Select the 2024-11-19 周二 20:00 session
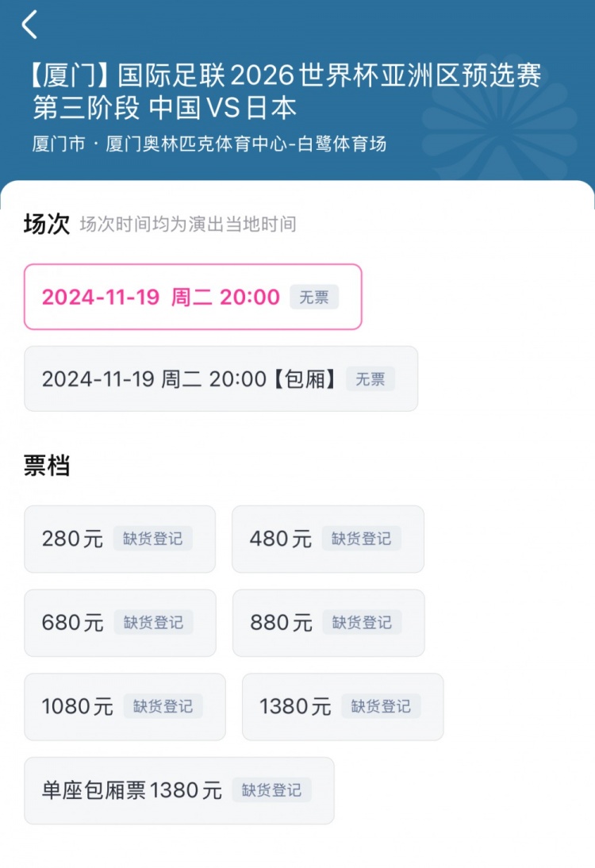This screenshot has height=868, width=595. (x=161, y=298)
